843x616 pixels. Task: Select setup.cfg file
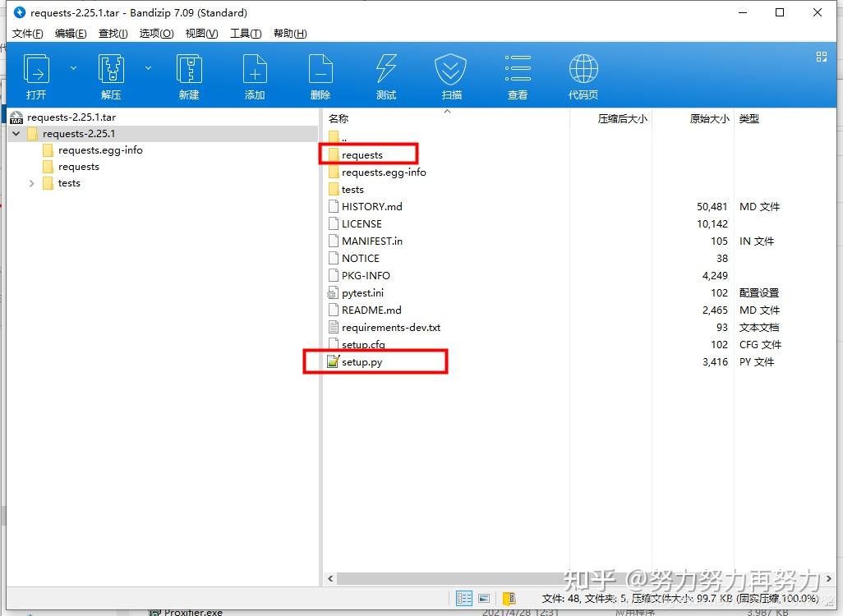[x=363, y=344]
